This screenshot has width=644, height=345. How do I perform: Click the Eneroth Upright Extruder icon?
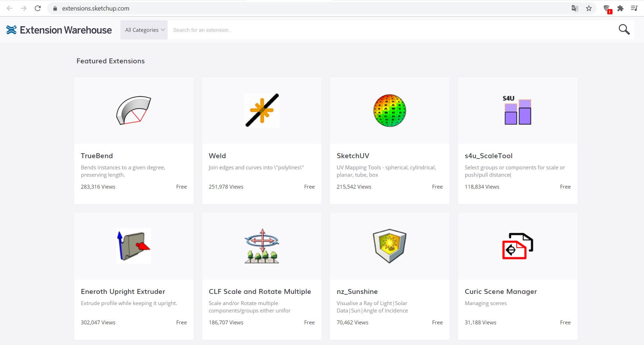(x=134, y=246)
